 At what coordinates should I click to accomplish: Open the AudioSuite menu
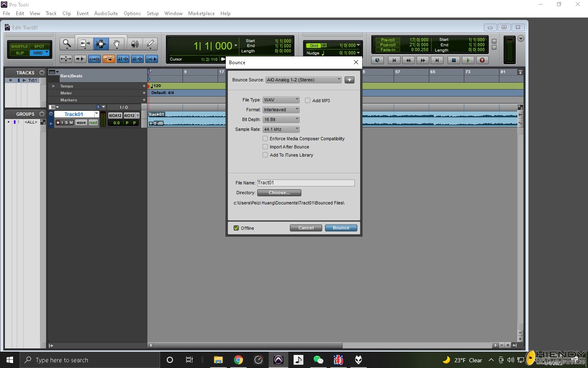(x=106, y=13)
